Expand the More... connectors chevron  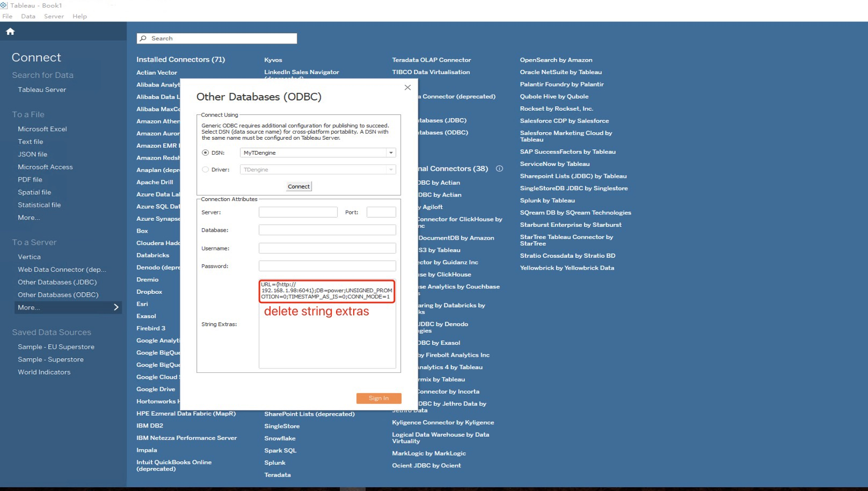pos(116,307)
